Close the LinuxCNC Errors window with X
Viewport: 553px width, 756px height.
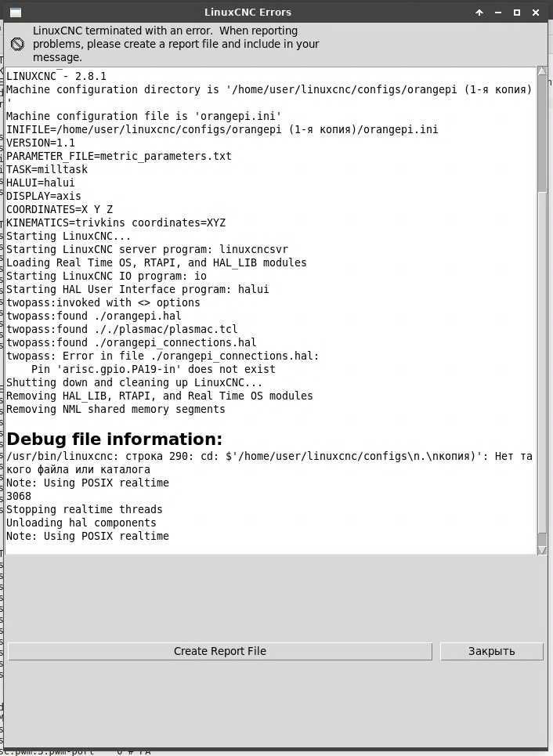pos(536,13)
